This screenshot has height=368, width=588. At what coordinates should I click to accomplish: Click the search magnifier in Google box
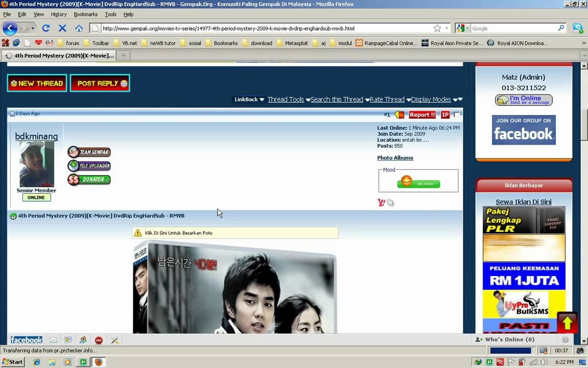[x=561, y=28]
